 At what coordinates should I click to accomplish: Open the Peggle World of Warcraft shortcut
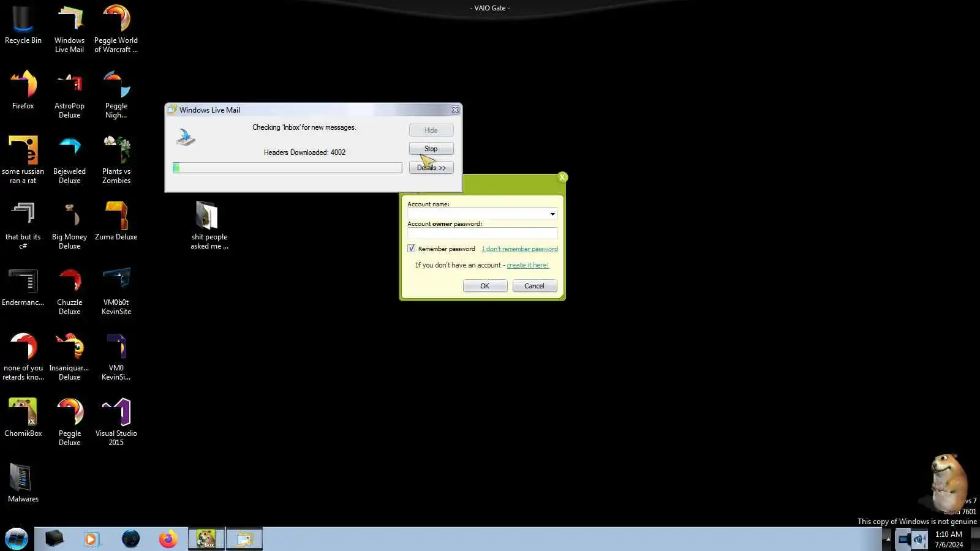tap(116, 29)
